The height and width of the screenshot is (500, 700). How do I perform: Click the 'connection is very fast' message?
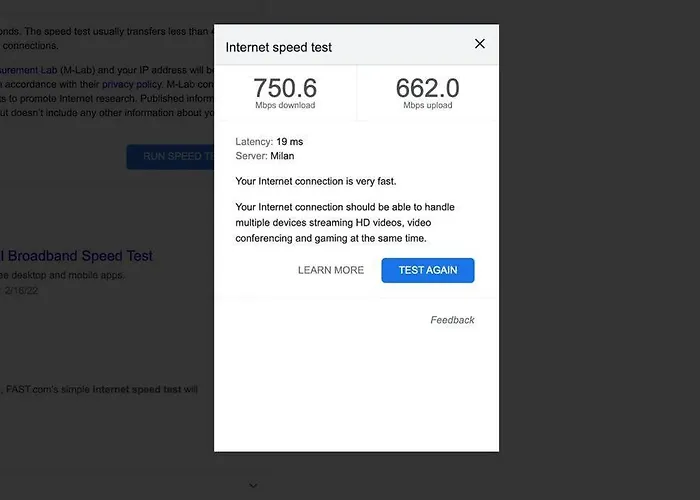316,181
